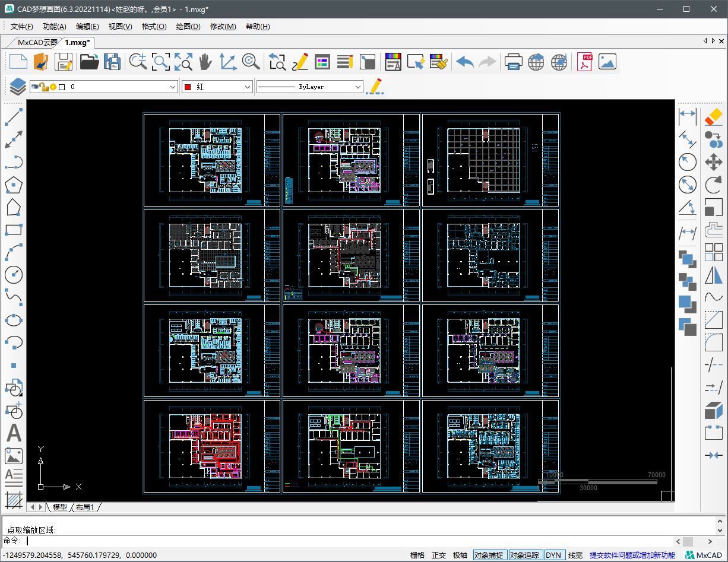This screenshot has width=728, height=562.
Task: Select the Angular dimension tool
Action: point(688,207)
